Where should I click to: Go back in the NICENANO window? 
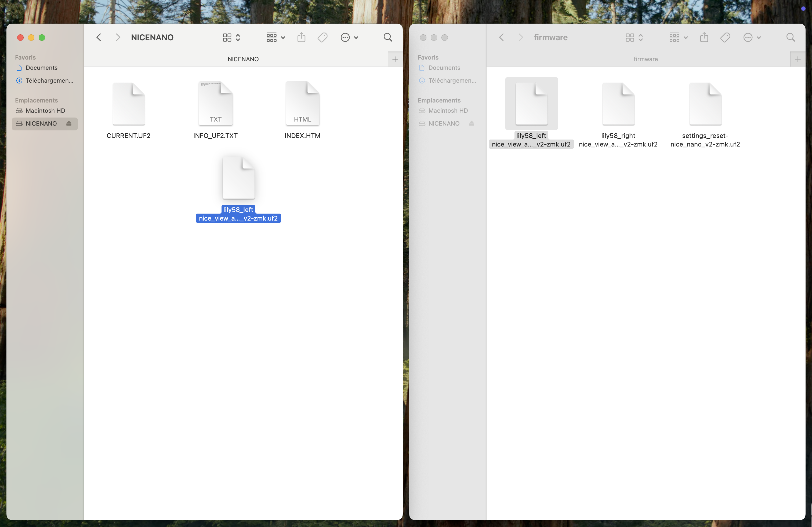pos(99,37)
